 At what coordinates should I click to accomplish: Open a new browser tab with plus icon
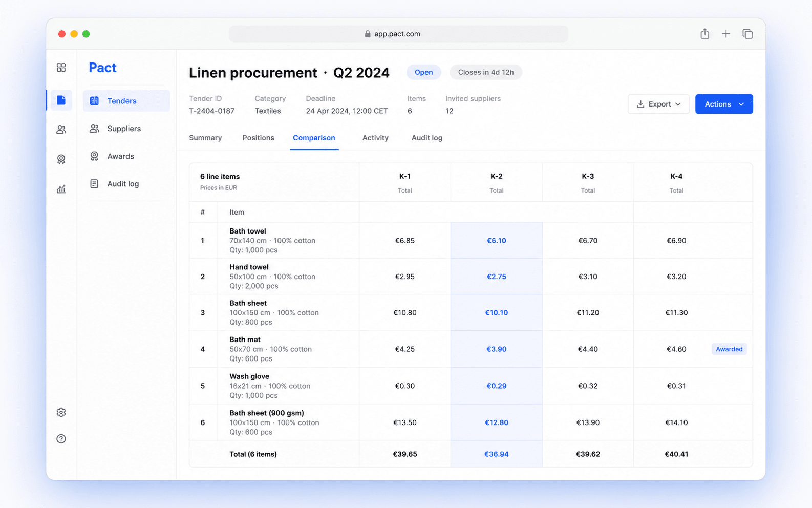point(726,34)
